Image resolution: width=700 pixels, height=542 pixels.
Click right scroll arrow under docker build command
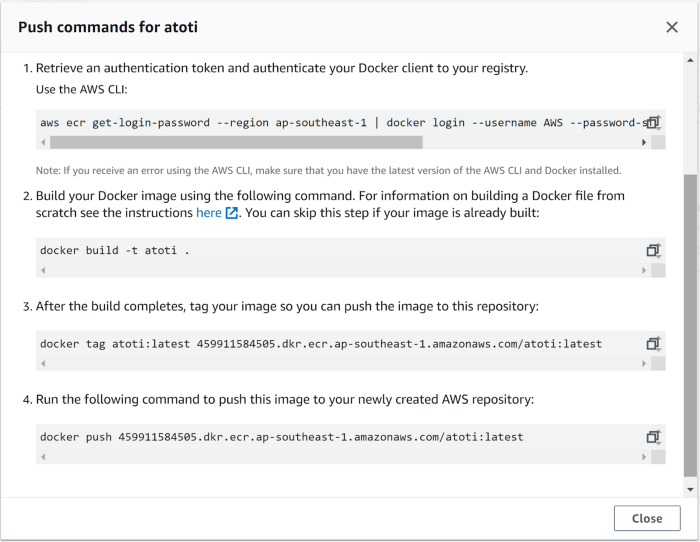644,270
